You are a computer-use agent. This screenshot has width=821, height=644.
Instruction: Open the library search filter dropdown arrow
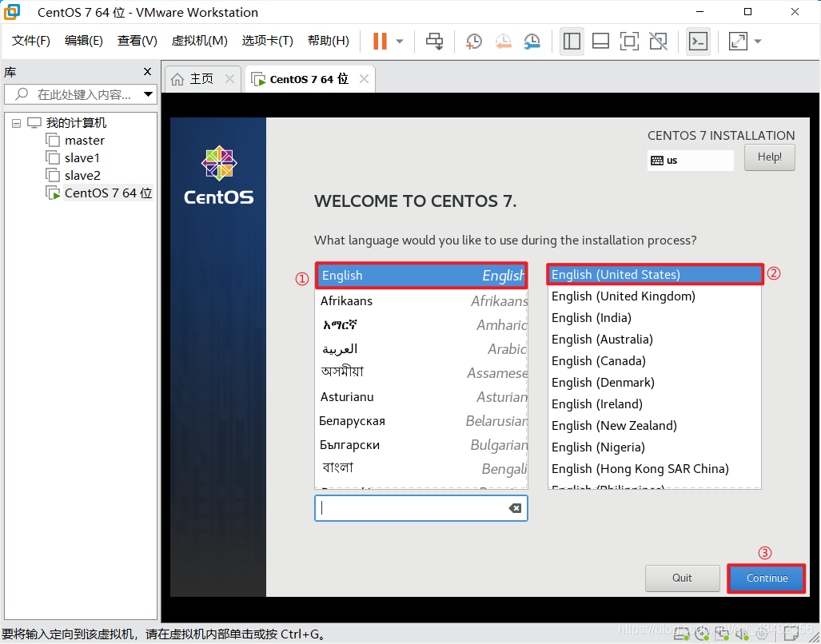[148, 95]
